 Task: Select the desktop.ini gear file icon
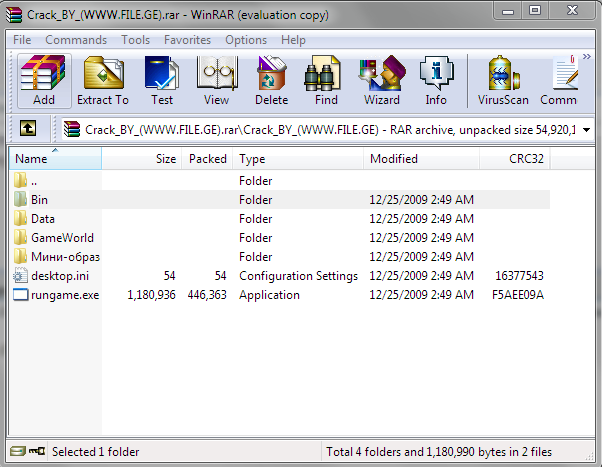tap(20, 275)
